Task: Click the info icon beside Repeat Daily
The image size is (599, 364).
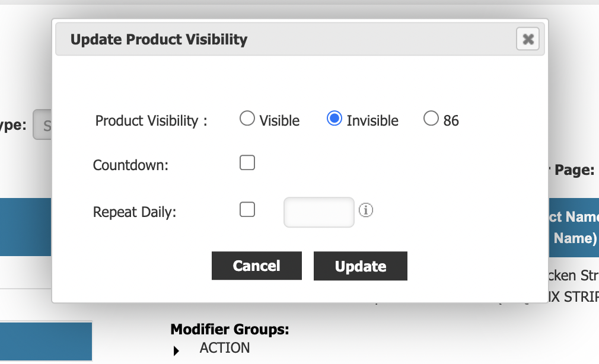Action: pyautogui.click(x=367, y=210)
